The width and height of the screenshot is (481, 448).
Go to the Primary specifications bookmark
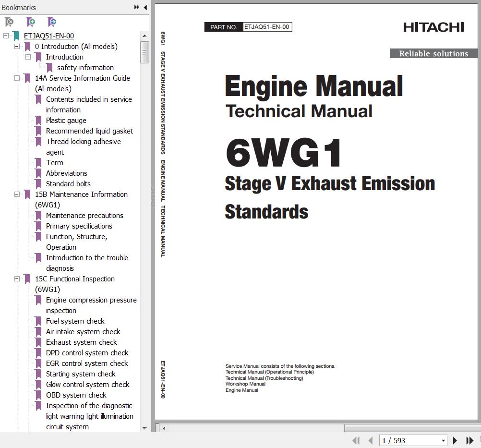79,226
